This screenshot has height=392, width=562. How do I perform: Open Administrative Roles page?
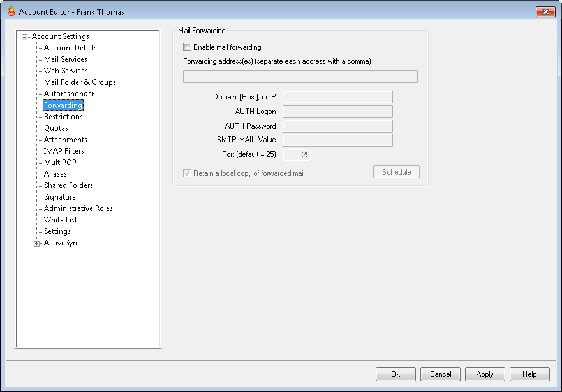(78, 208)
